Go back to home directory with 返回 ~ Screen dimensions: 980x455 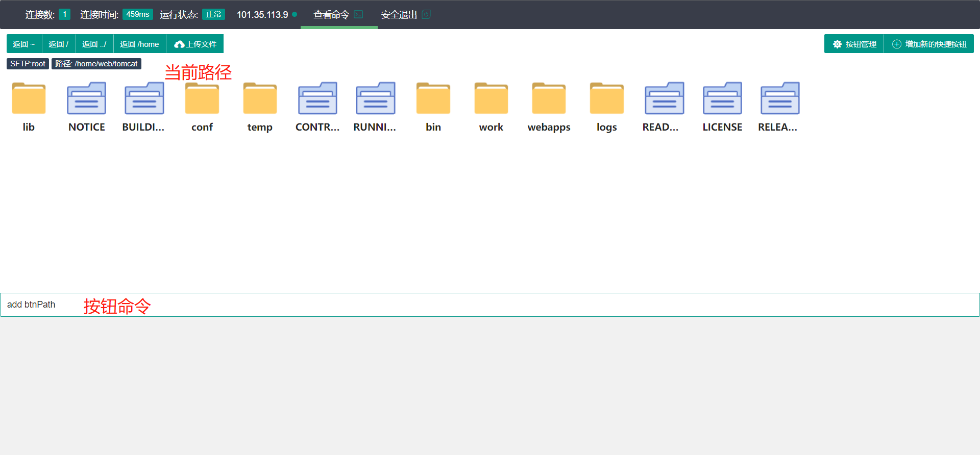[24, 44]
